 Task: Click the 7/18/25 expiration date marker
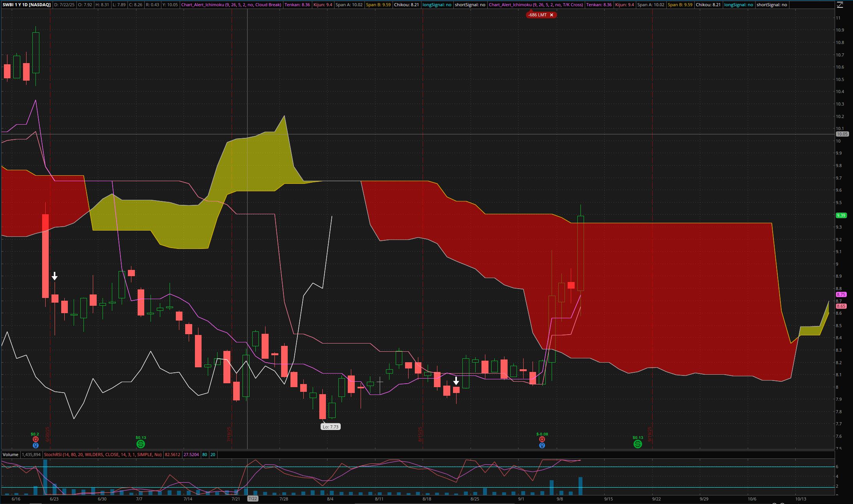click(229, 434)
